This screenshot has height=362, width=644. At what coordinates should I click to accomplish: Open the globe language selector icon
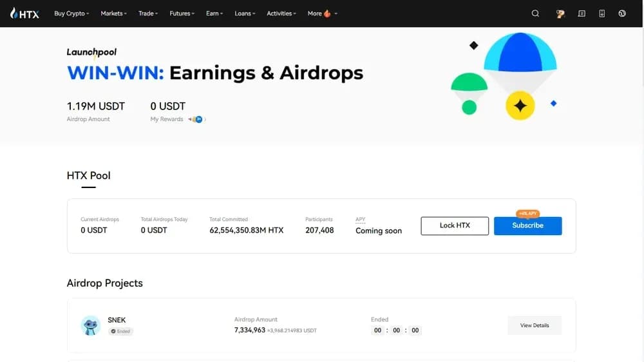click(x=622, y=14)
